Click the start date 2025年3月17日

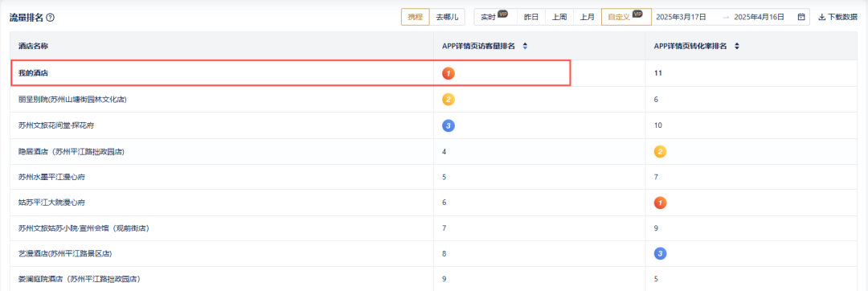pyautogui.click(x=681, y=17)
